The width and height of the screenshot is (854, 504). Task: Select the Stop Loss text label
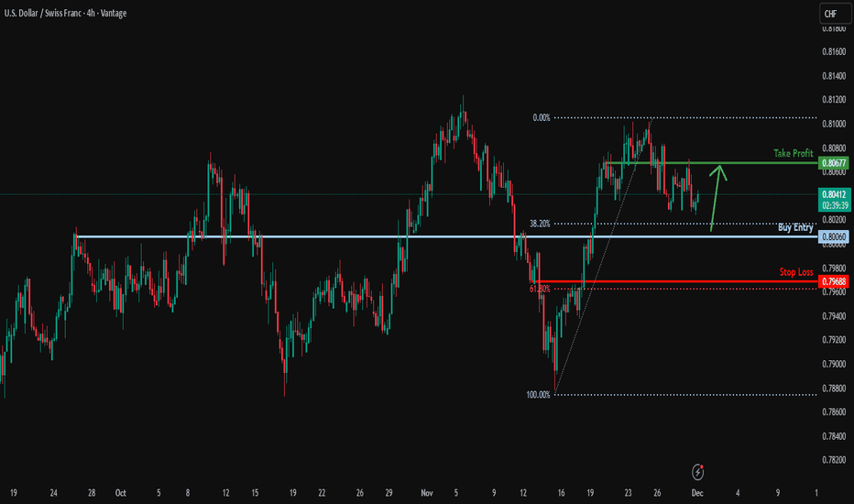pos(796,272)
